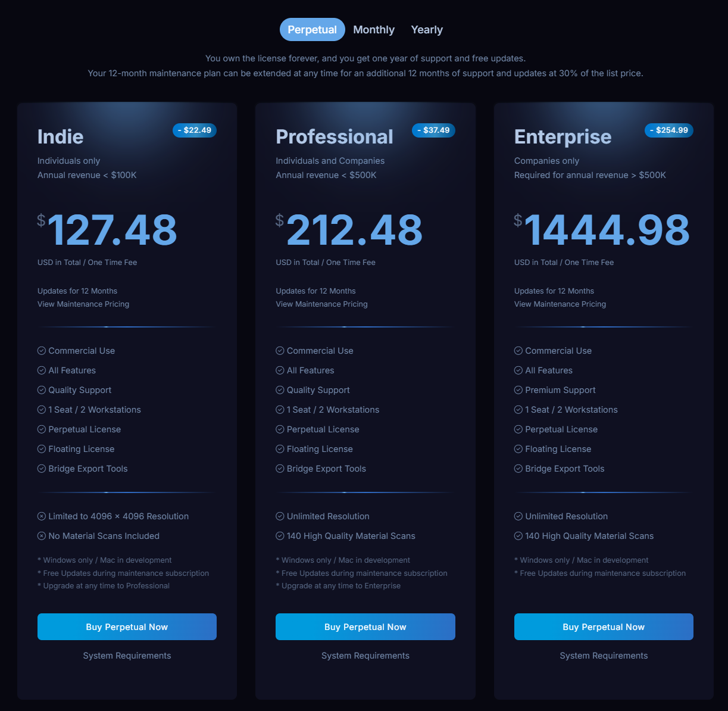Click check icon beside Indie Quality Support
This screenshot has width=728, height=711.
click(42, 390)
